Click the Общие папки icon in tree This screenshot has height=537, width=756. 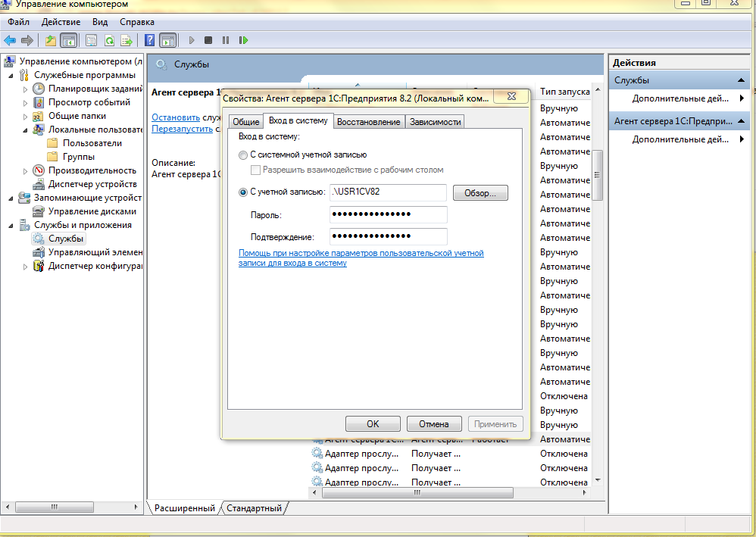[x=38, y=116]
